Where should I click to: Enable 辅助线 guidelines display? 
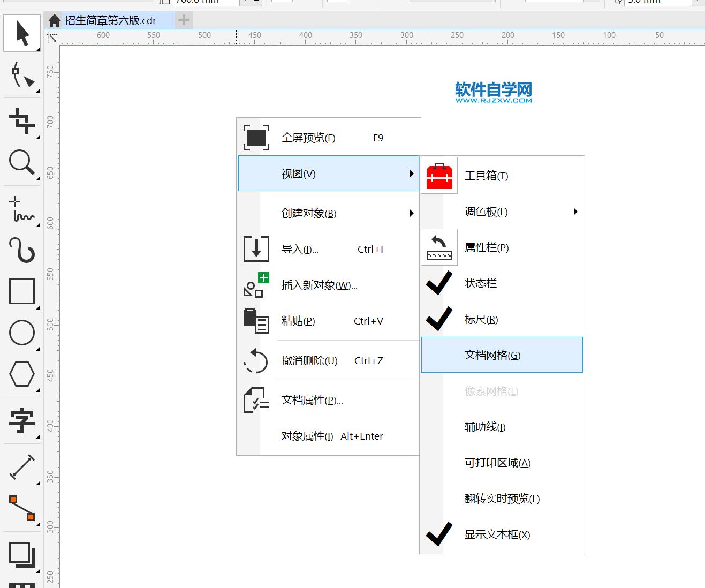point(502,427)
